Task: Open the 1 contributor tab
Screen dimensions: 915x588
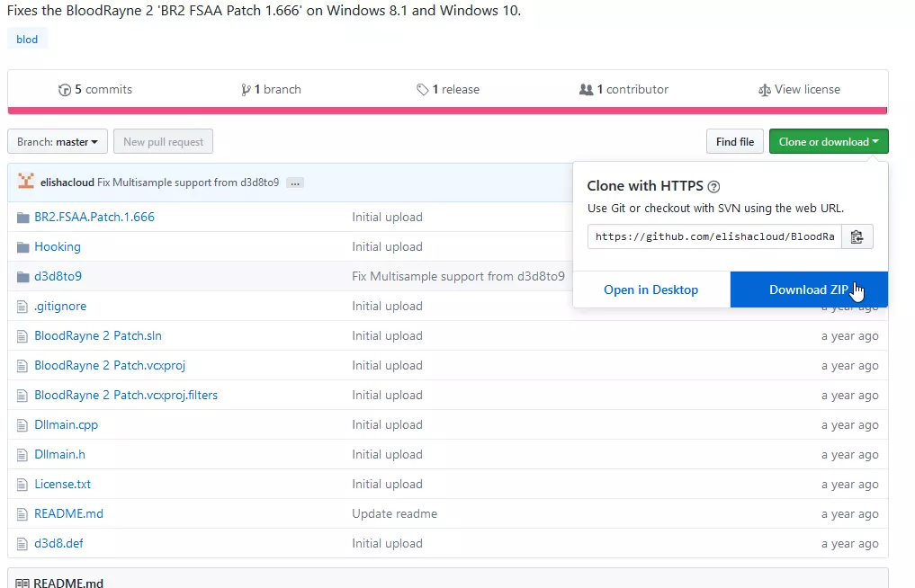Action: 623,89
